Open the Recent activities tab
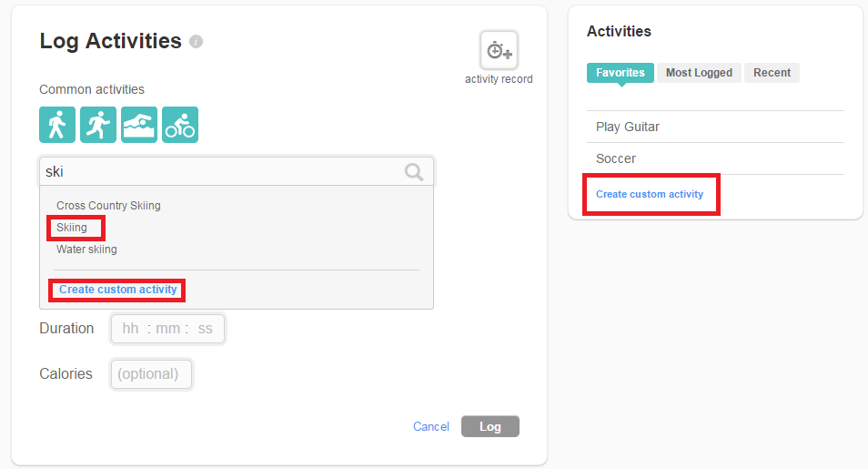The image size is (868, 469). pos(772,73)
